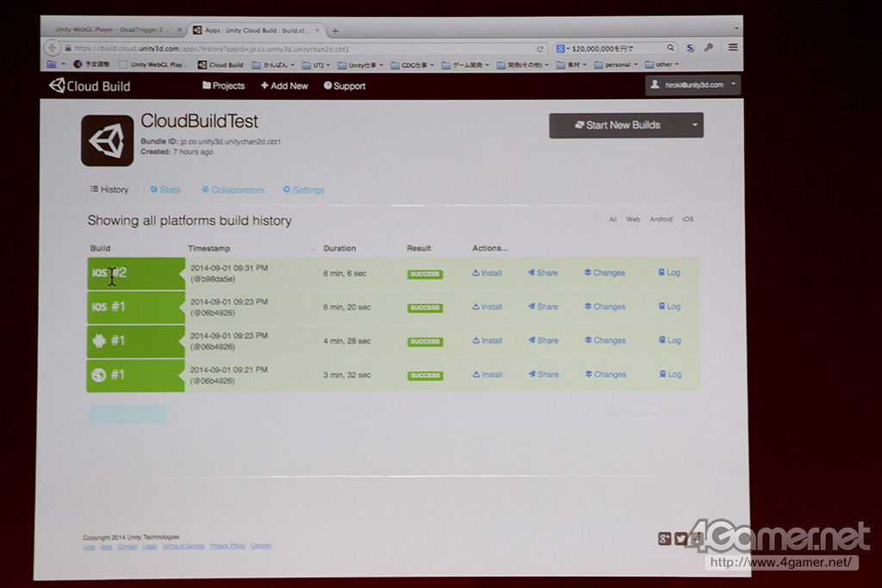View Changes for Web #1 build
This screenshot has width=882, height=588.
click(x=606, y=374)
